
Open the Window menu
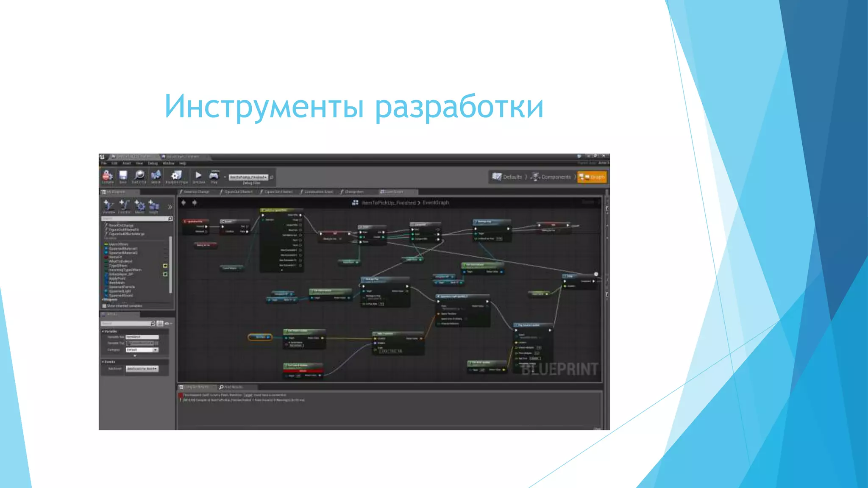point(169,163)
